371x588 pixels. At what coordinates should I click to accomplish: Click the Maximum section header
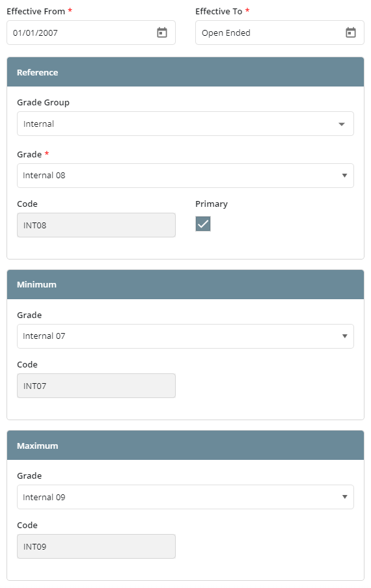click(x=185, y=446)
